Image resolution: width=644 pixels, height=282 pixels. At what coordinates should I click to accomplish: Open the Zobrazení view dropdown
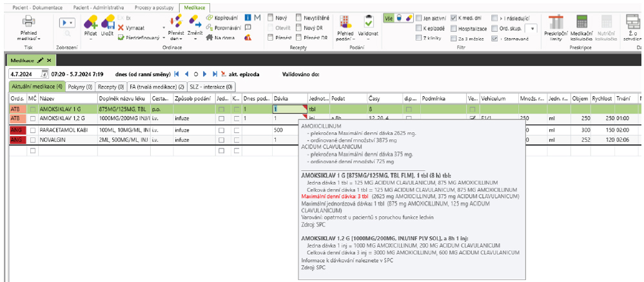[x=68, y=22]
